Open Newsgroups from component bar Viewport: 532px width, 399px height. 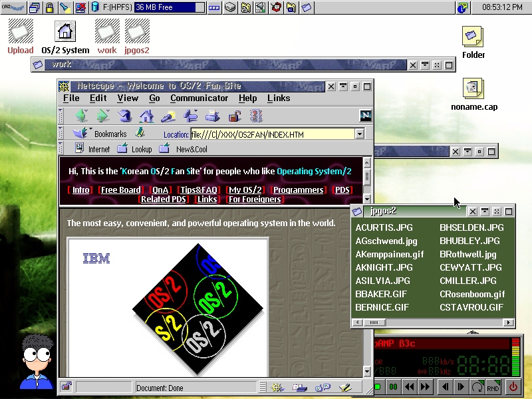(323, 387)
